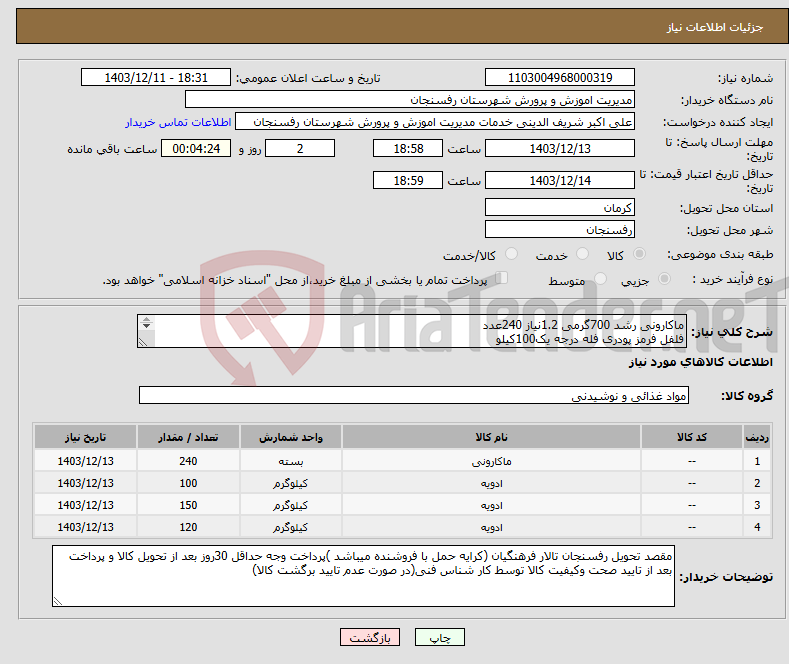This screenshot has width=789, height=664.
Task: Click the ماکارونی item name cell
Action: coord(491,461)
